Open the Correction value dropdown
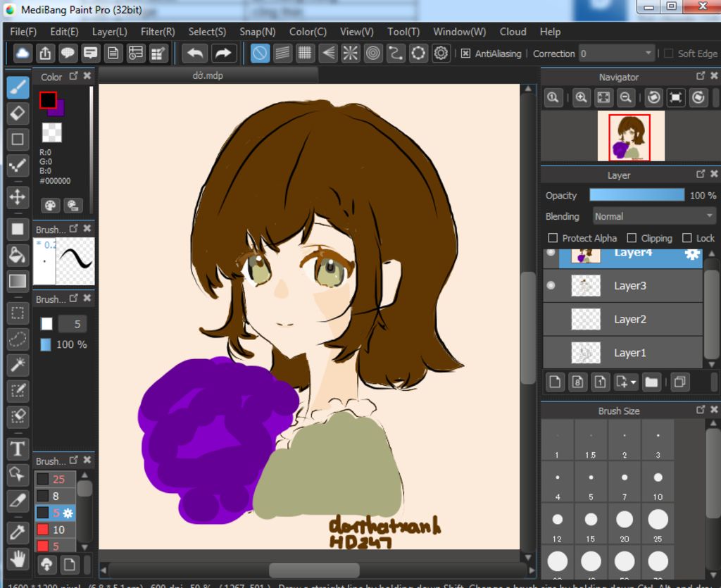The image size is (721, 588). pos(617,54)
